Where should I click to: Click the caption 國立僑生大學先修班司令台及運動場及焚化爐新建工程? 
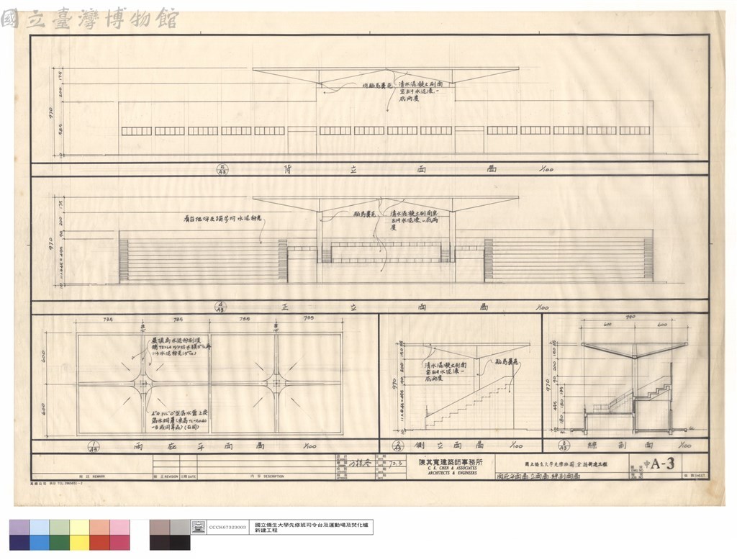click(311, 527)
